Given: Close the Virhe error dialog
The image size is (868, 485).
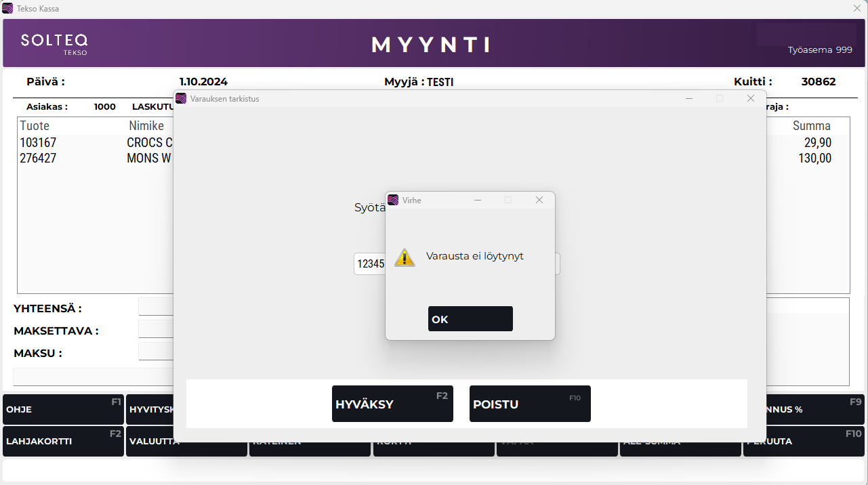Looking at the screenshot, I should click(539, 200).
